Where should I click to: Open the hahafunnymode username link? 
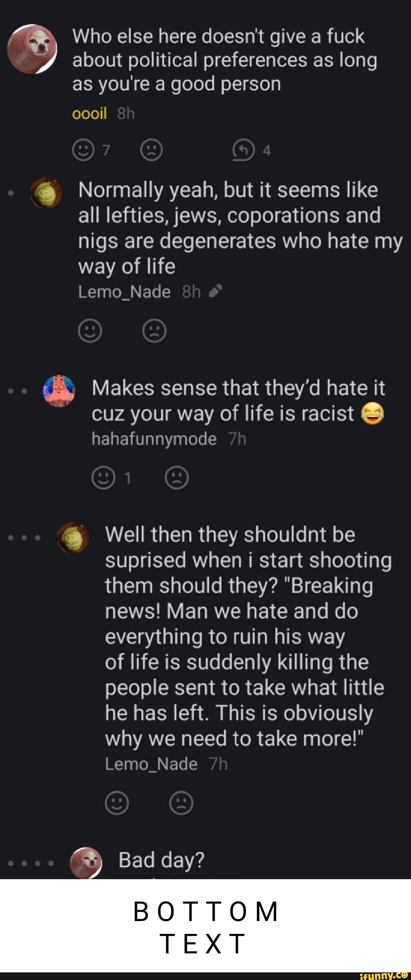(x=154, y=439)
